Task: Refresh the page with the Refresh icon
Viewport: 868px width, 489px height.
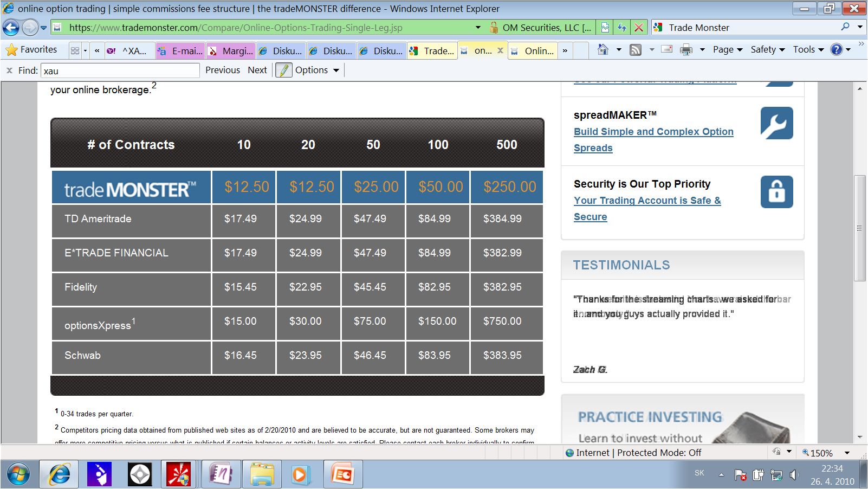Action: 622,28
